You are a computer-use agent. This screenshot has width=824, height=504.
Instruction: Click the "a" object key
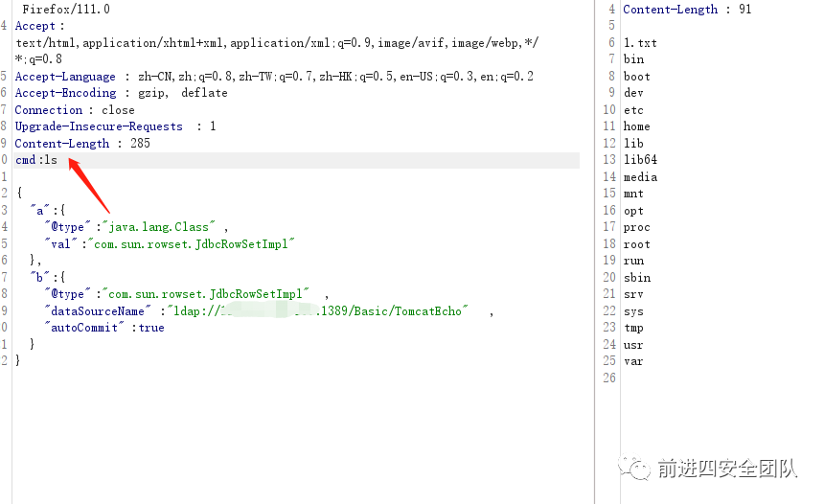39,210
